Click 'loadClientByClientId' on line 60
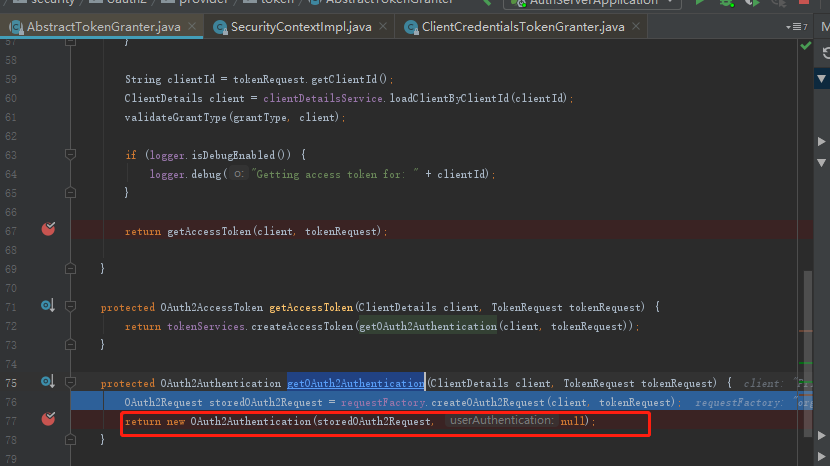The height and width of the screenshot is (466, 830). coord(449,98)
